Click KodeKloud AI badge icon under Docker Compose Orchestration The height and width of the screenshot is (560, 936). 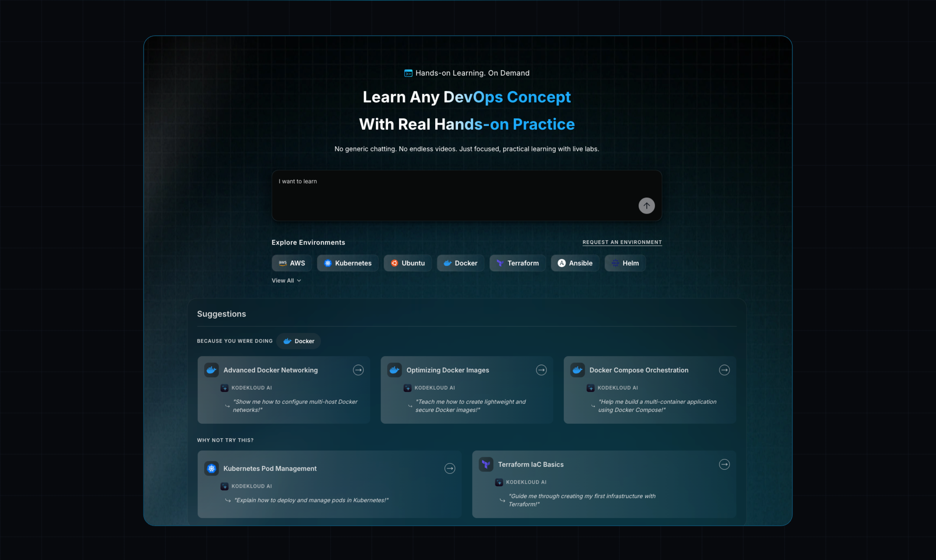[x=590, y=388]
